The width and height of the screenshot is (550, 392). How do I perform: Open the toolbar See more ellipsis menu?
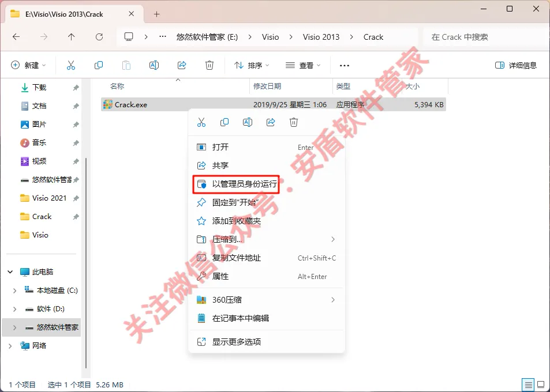click(x=345, y=66)
